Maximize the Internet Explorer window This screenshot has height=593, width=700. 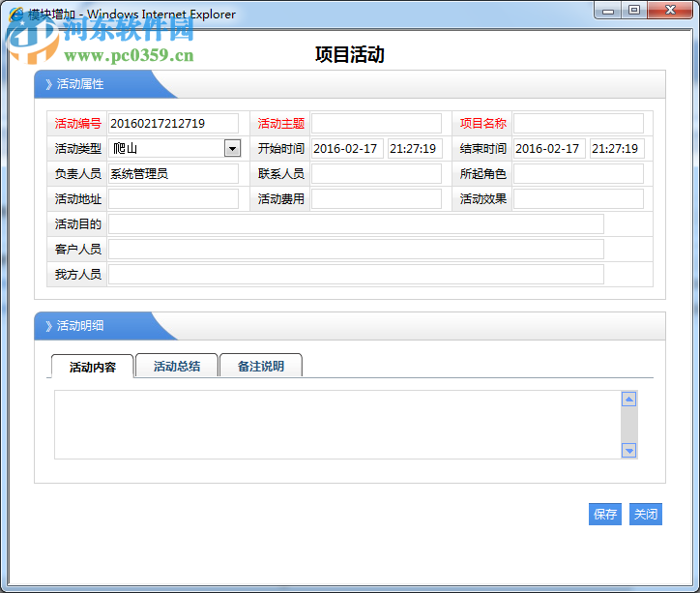[x=634, y=11]
